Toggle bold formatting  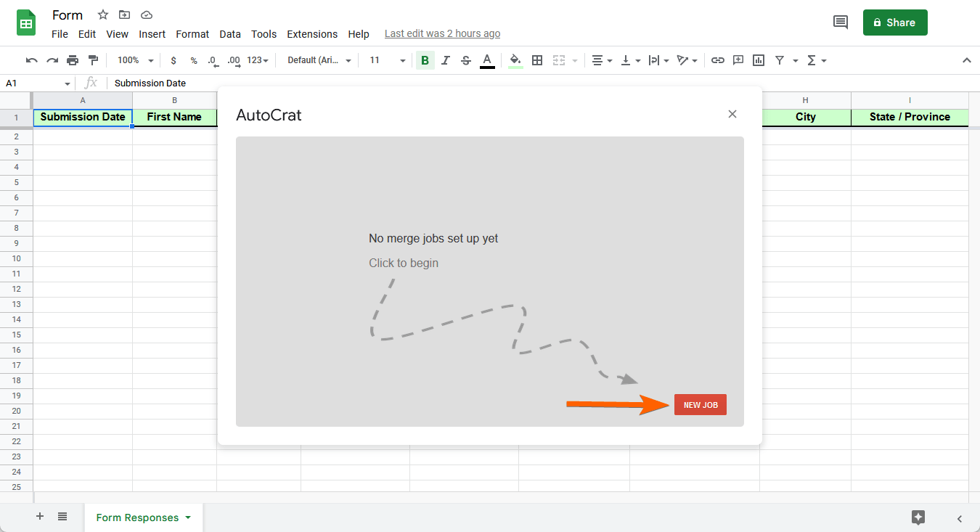pyautogui.click(x=425, y=60)
